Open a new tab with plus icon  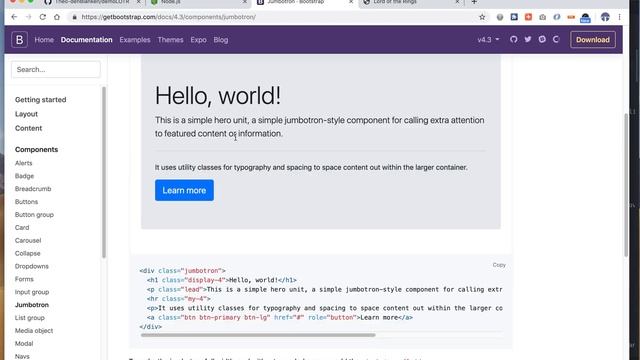474,2
